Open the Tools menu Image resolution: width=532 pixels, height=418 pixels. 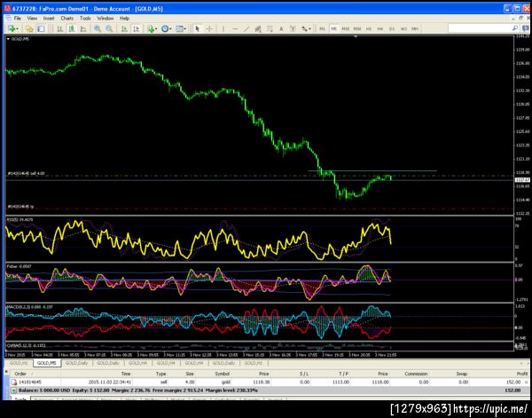pos(85,18)
